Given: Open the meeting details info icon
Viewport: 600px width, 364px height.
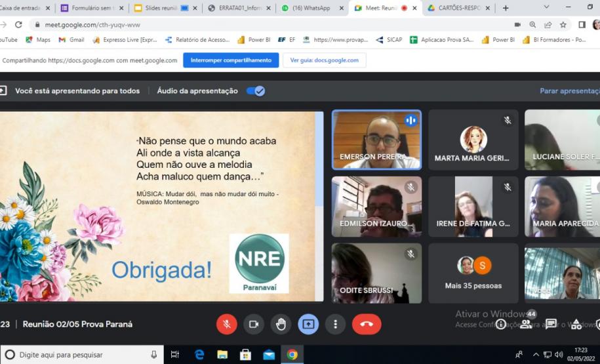Looking at the screenshot, I should [x=501, y=324].
